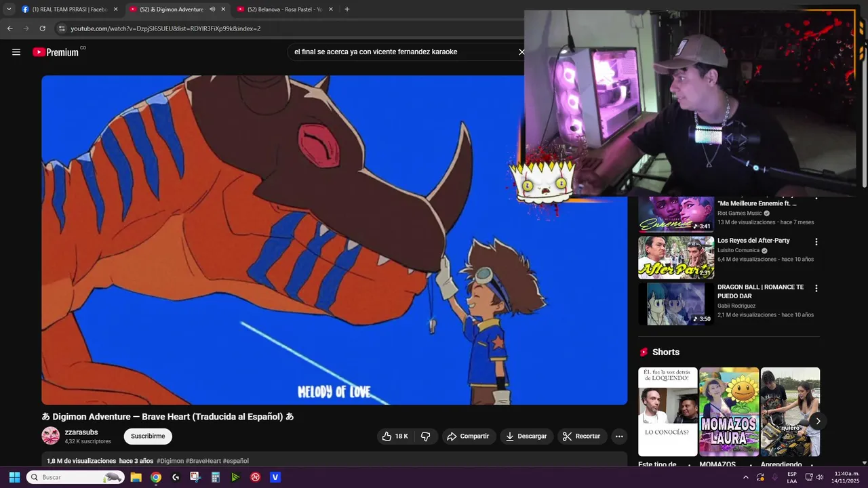Open red circular taskbar app

(x=256, y=477)
